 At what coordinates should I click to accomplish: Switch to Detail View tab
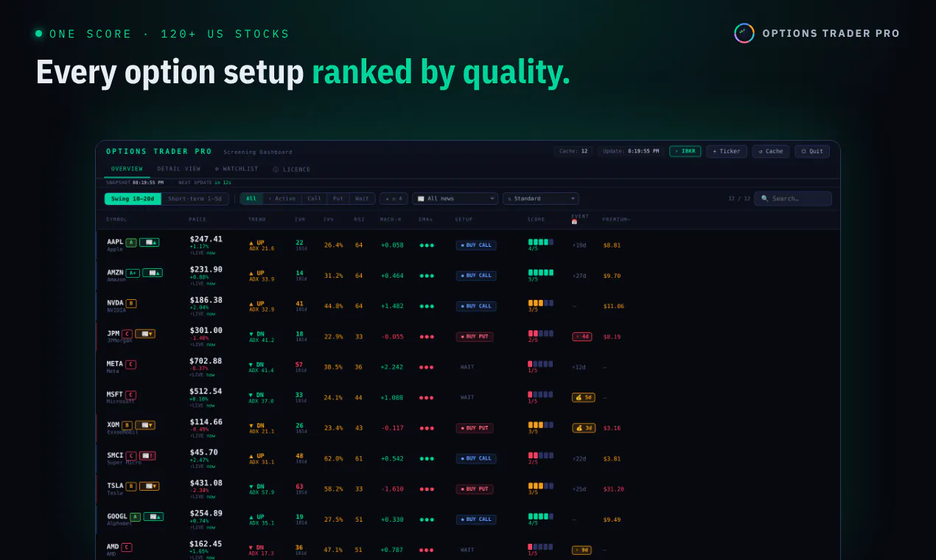[x=178, y=169]
